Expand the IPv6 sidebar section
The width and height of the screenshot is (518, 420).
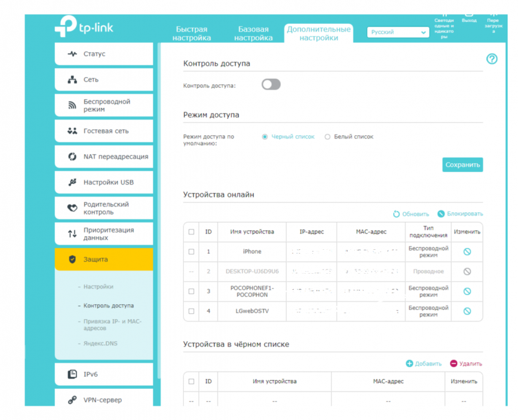tap(104, 374)
